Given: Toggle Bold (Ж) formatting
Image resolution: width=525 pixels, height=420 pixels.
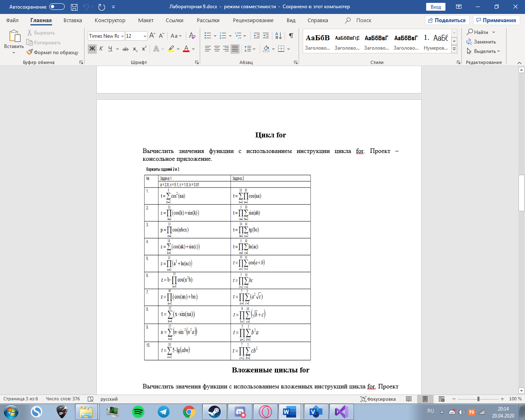Looking at the screenshot, I should pos(92,49).
